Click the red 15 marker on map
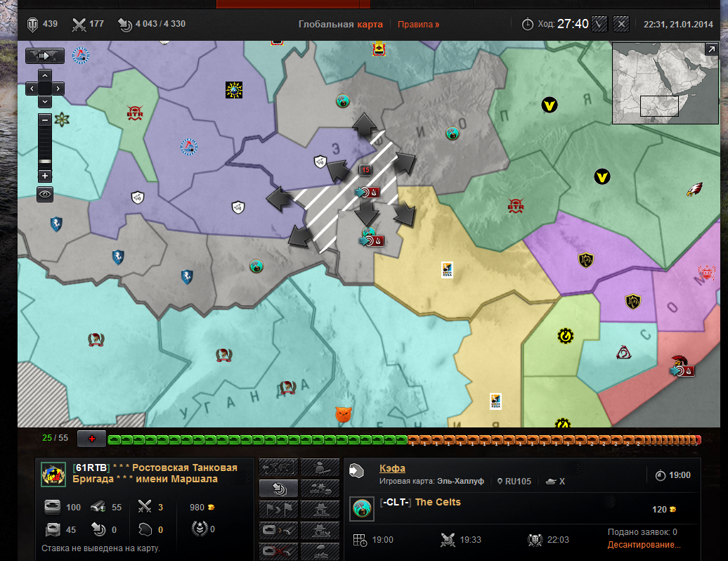Viewport: 728px width, 561px height. coord(366,170)
